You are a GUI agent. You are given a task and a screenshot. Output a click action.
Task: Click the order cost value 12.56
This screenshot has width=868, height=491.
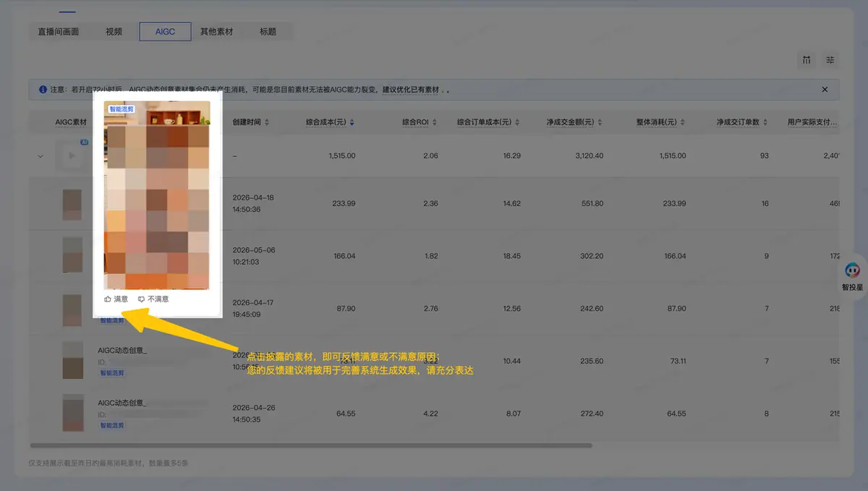(511, 309)
